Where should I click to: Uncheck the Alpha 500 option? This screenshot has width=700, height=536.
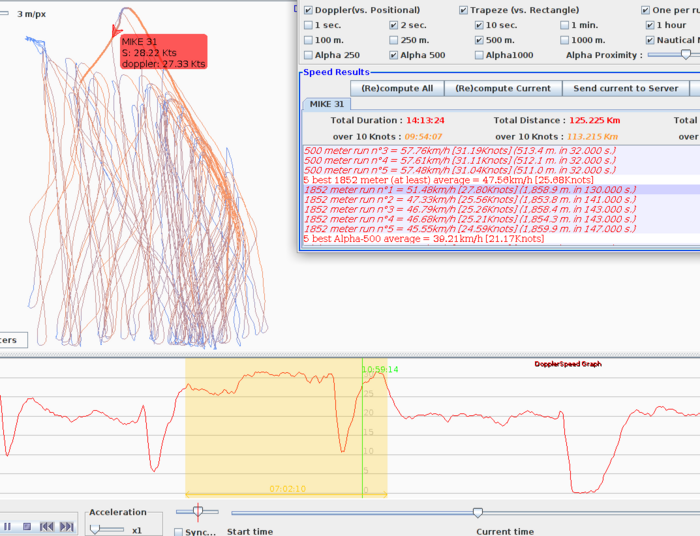click(x=393, y=55)
